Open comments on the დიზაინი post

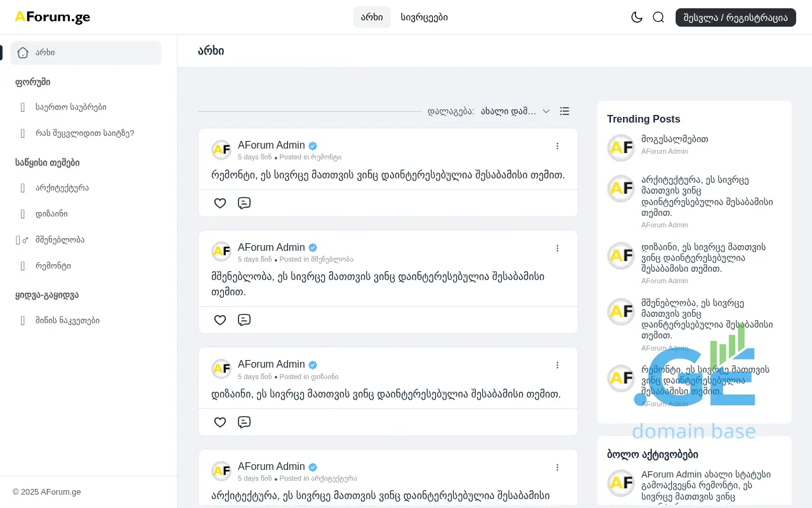(244, 422)
